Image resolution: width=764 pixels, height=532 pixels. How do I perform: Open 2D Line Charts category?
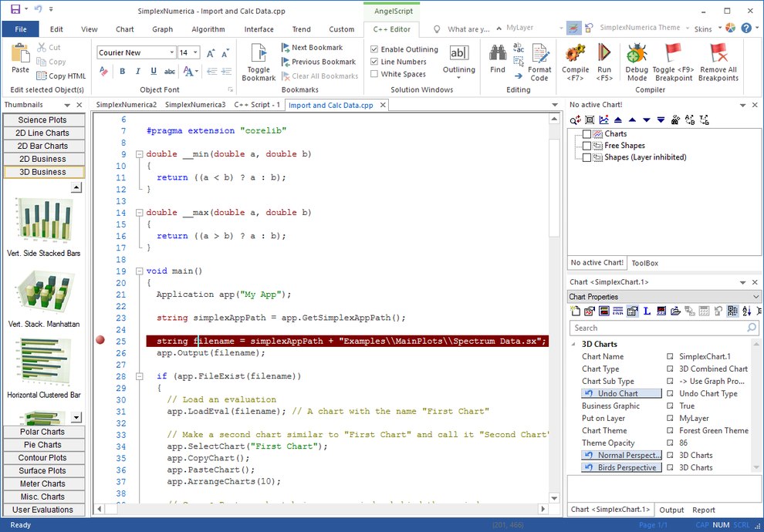pos(43,133)
